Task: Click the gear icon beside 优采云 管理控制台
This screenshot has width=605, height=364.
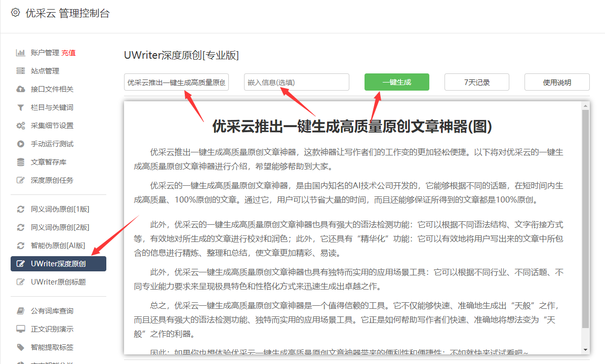Action: pos(15,13)
